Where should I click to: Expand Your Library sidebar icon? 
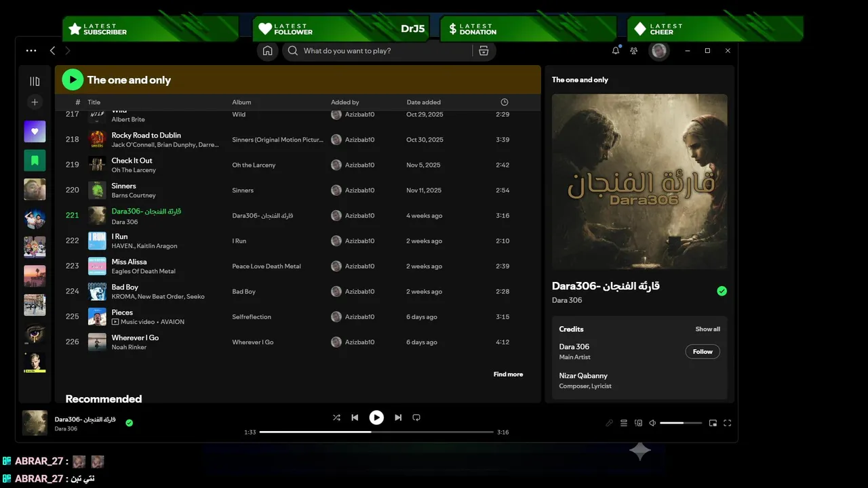[x=35, y=81]
